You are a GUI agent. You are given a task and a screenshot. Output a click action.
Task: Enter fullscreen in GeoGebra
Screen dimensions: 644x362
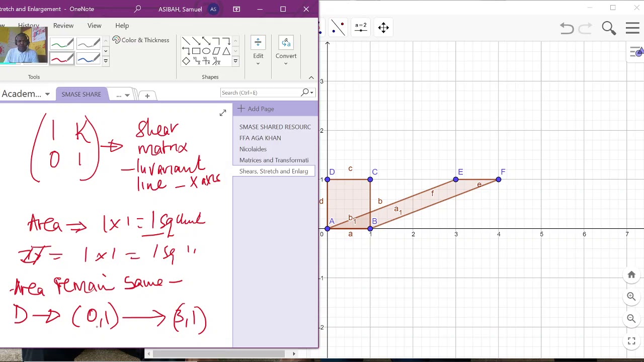tap(631, 340)
